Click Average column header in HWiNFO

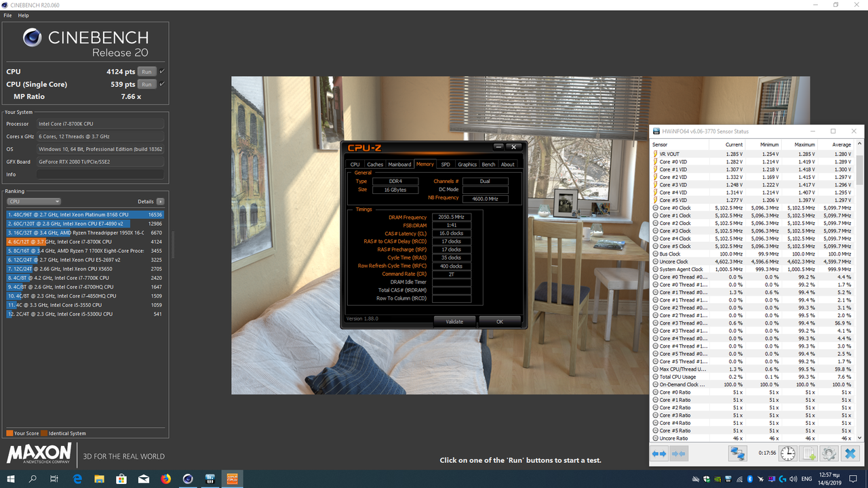[x=835, y=144]
